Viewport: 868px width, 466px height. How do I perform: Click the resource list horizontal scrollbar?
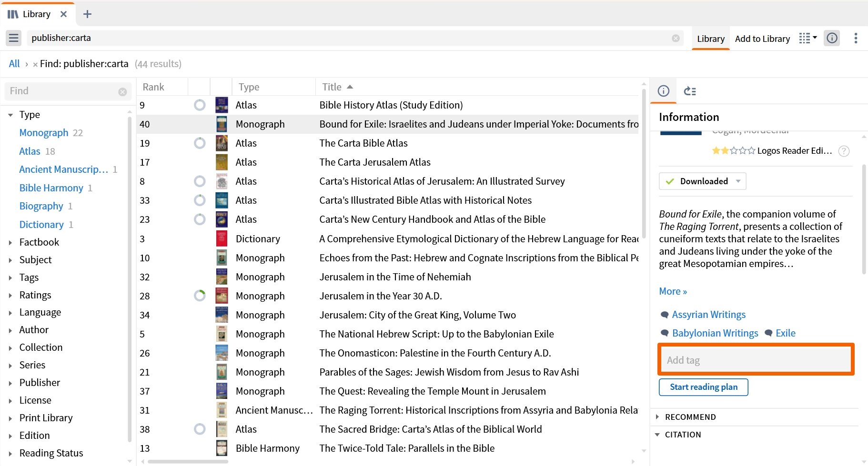(x=188, y=461)
